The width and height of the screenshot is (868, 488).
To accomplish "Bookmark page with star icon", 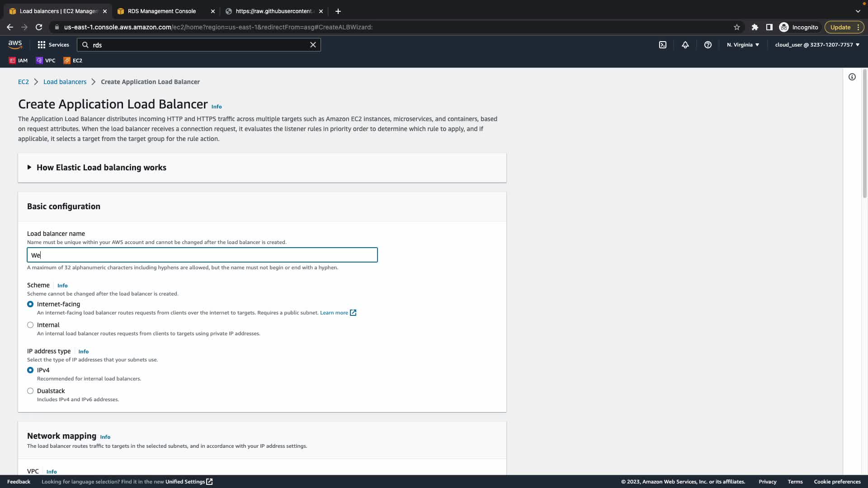I will 737,27.
